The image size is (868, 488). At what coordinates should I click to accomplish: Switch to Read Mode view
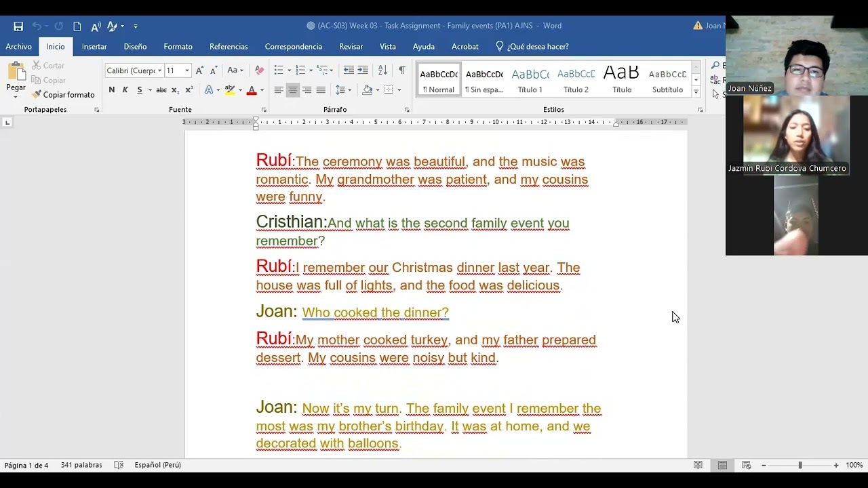coord(698,465)
